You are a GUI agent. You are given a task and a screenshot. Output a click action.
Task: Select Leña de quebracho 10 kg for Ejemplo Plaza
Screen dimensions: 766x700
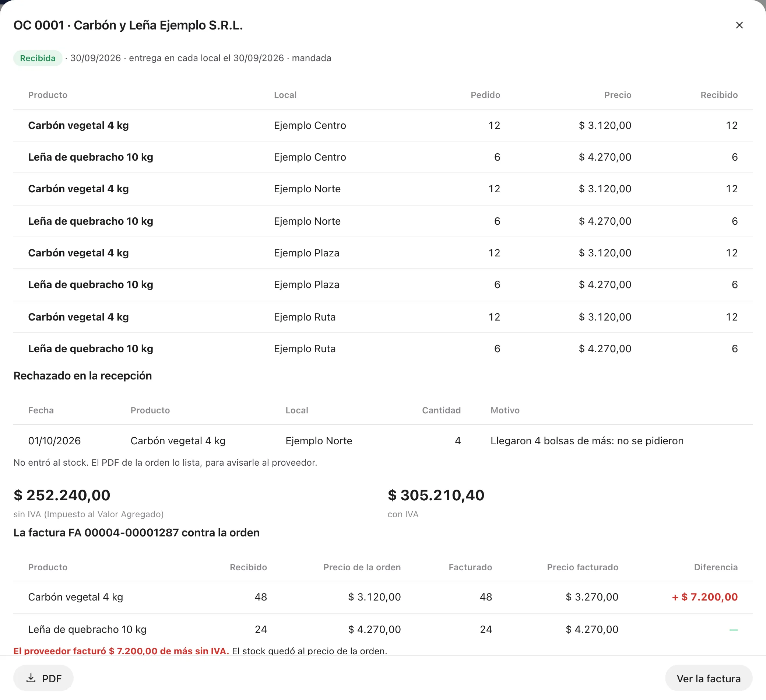[x=383, y=285]
